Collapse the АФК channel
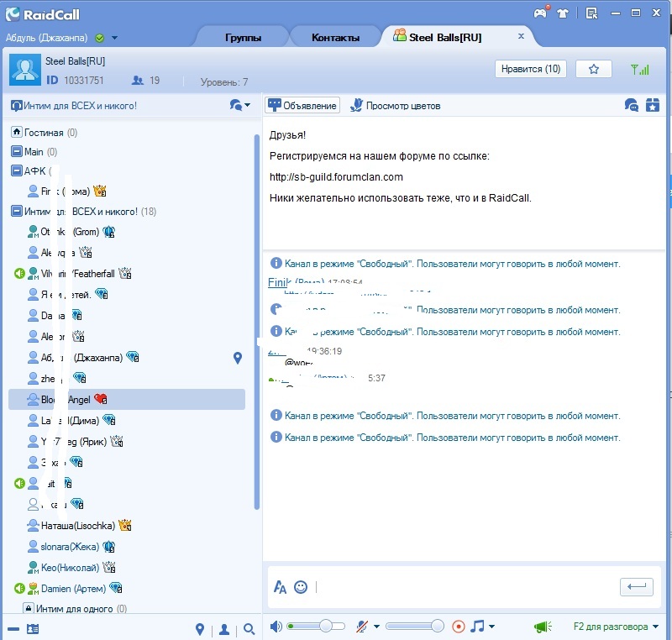 coord(16,170)
